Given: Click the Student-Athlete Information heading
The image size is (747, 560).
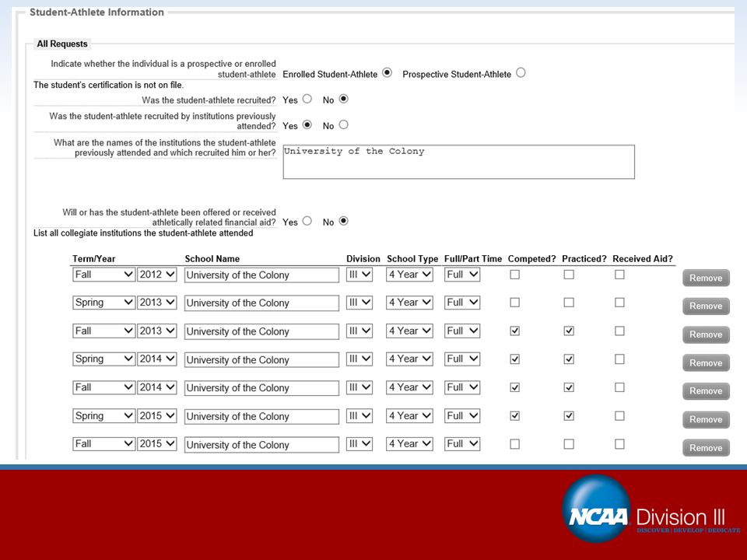Looking at the screenshot, I should [96, 12].
